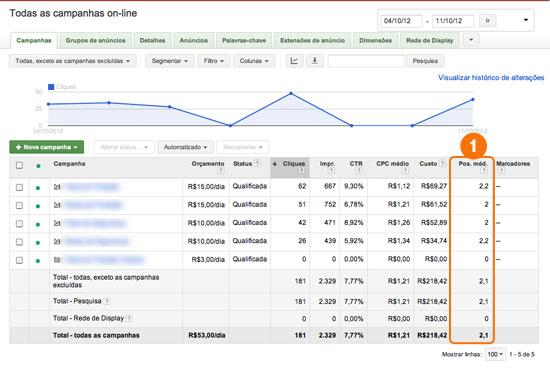Click campaign type icon in R$3,00/dia row
The height and width of the screenshot is (368, 550).
coord(57,260)
